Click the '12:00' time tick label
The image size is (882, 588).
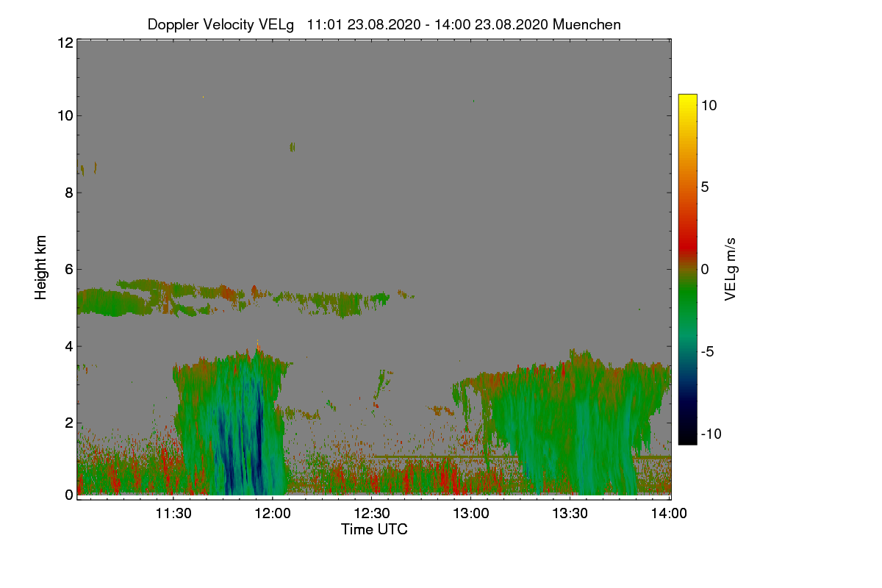273,514
